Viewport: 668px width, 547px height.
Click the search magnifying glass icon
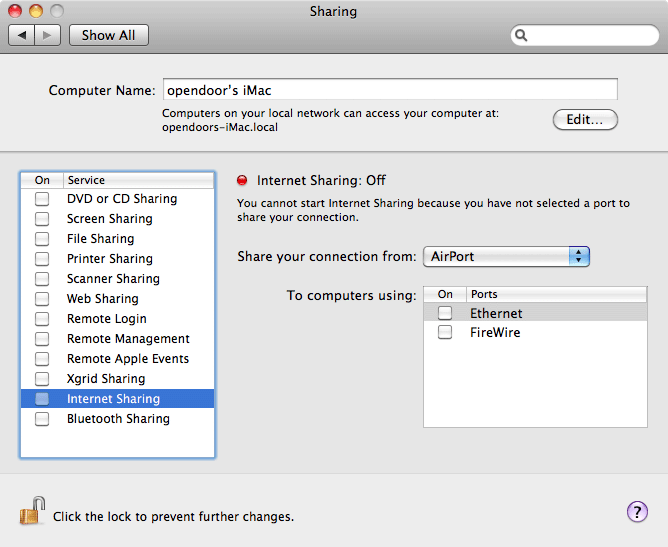[522, 35]
